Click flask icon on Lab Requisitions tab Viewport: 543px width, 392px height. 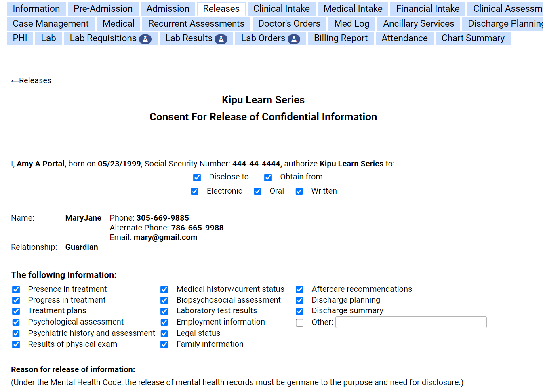click(145, 39)
